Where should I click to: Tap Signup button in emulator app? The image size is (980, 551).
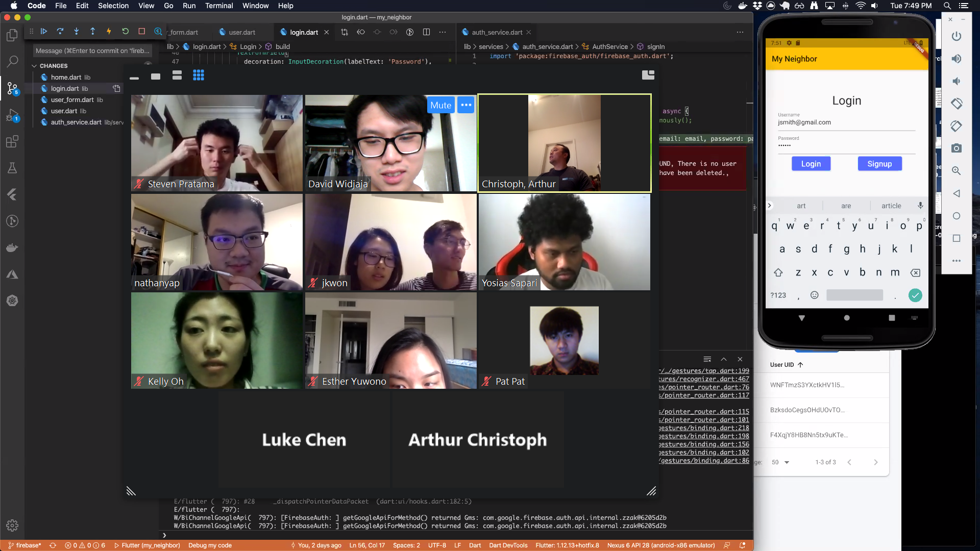tap(879, 164)
